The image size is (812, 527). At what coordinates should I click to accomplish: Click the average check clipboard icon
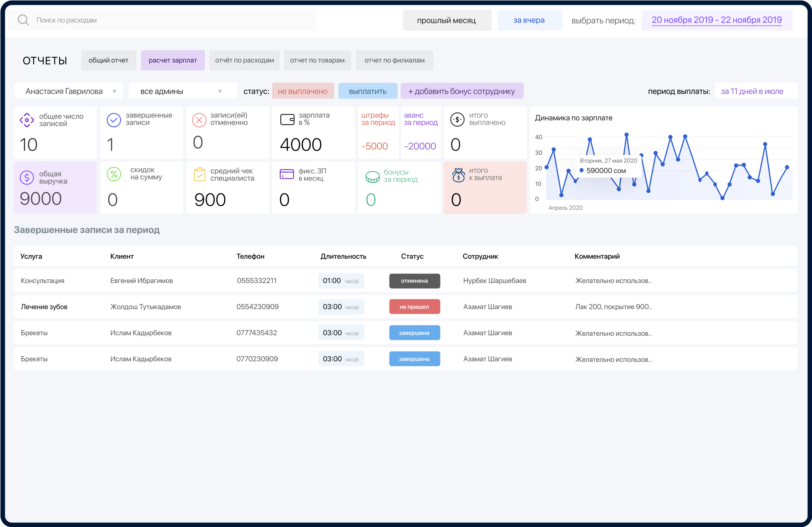200,174
